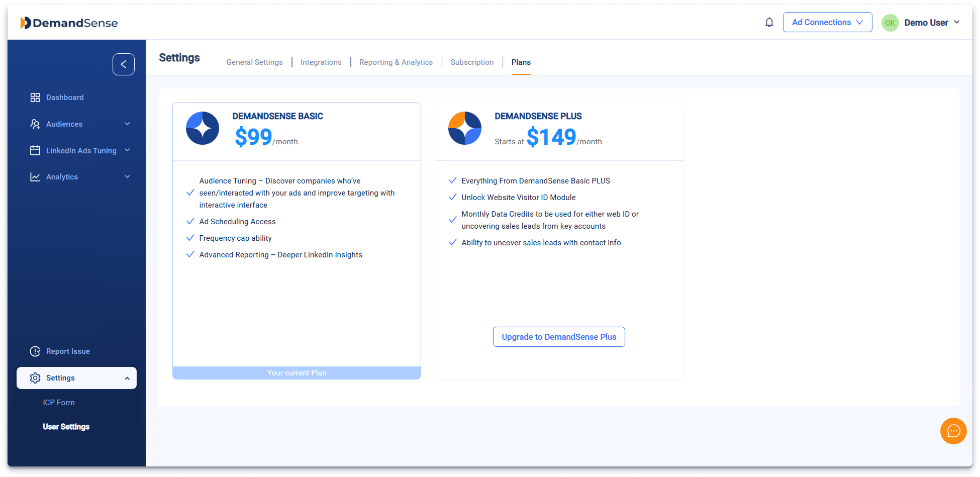Click the DemandSense Plus plan logo
Screen dimensions: 980x477
[x=465, y=128]
